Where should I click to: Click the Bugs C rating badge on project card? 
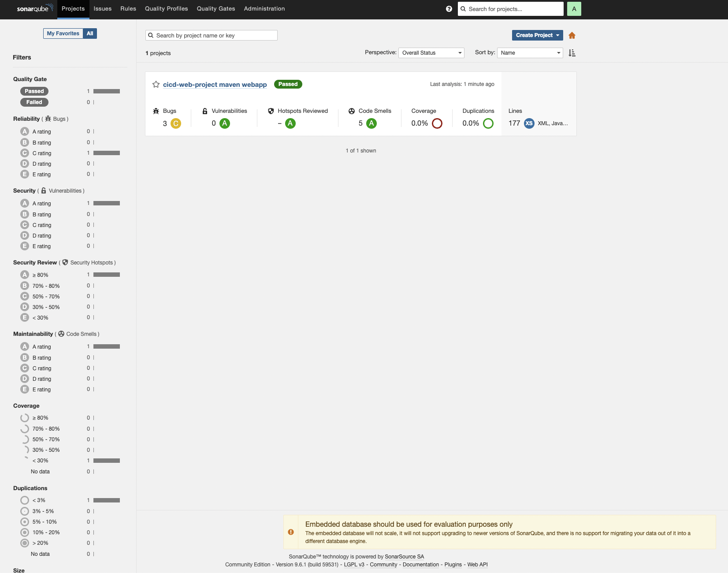pyautogui.click(x=176, y=123)
